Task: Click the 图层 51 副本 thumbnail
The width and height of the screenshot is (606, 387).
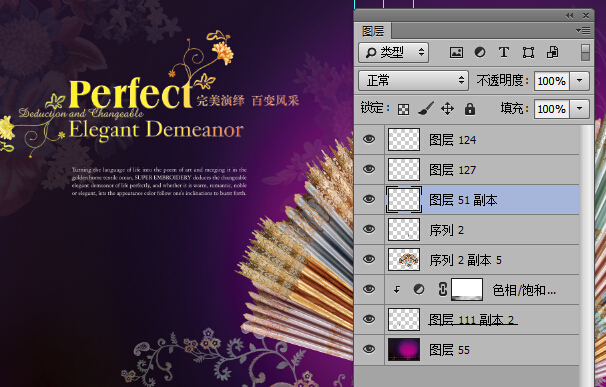Action: click(404, 199)
